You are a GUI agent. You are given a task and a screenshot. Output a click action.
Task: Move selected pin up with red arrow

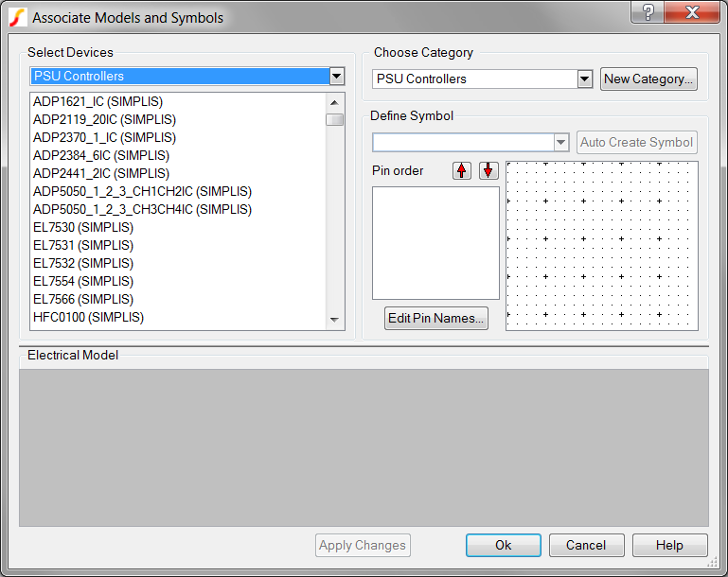tap(461, 170)
